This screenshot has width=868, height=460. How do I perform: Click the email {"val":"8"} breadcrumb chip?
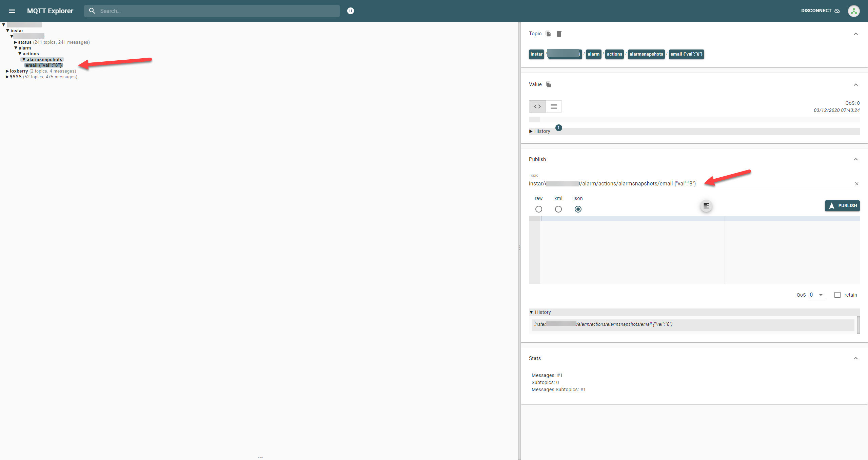tap(686, 54)
